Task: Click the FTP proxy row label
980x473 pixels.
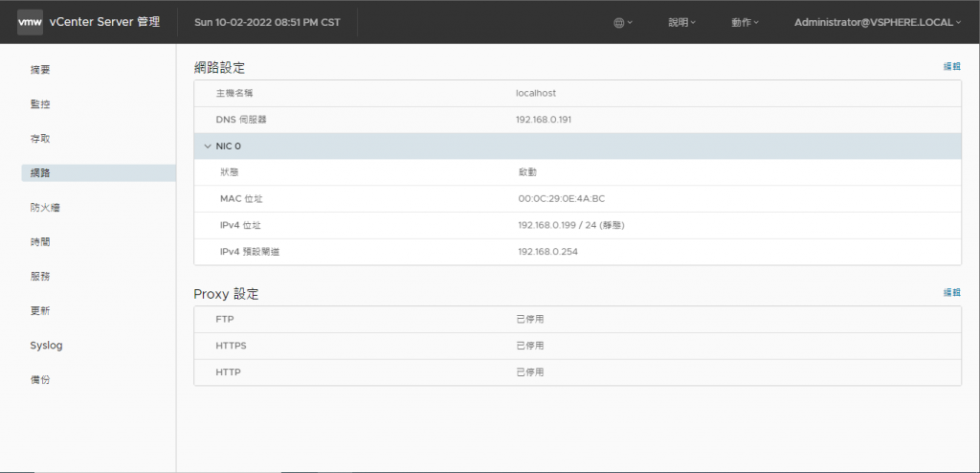Action: (x=224, y=319)
